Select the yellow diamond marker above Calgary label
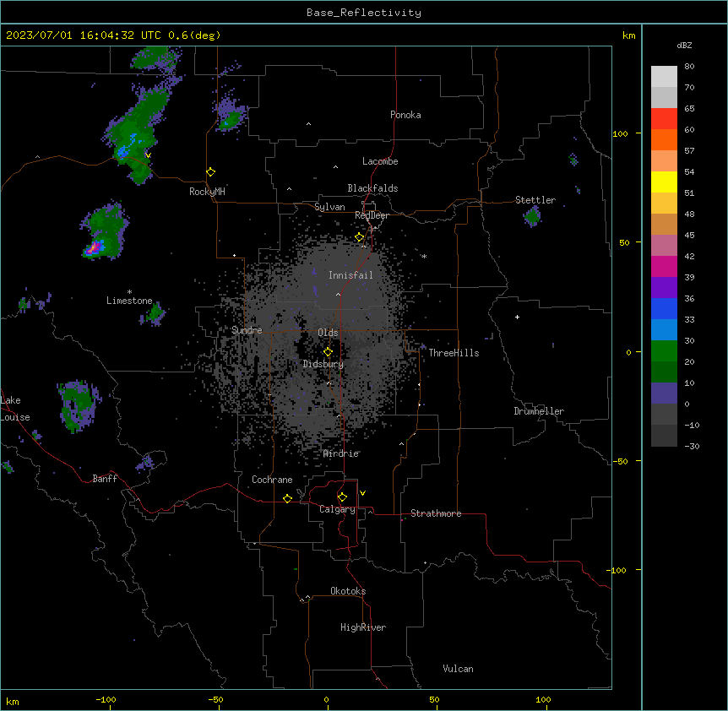Screen dimensions: 728x711 342,497
